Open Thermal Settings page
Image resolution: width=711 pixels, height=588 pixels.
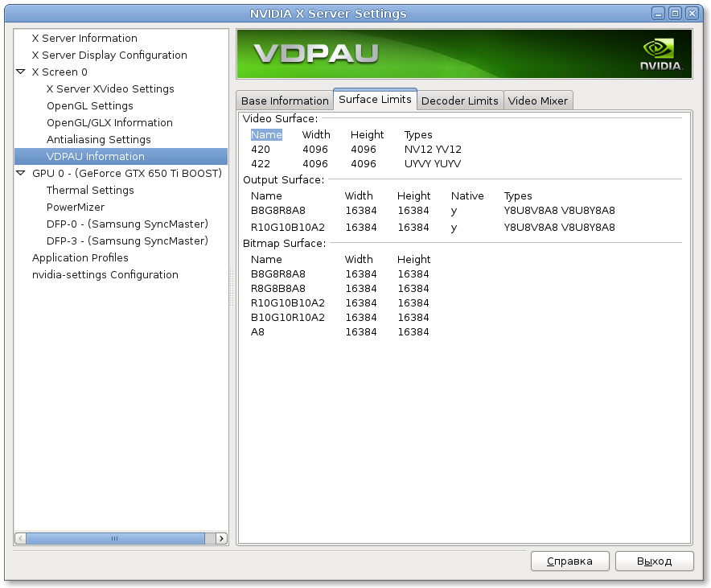pyautogui.click(x=90, y=190)
